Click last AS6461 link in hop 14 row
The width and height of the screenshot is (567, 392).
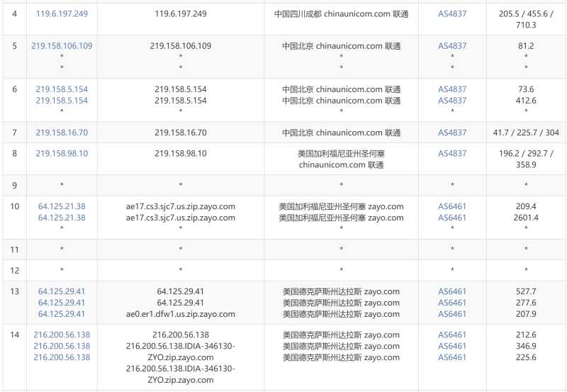452,357
